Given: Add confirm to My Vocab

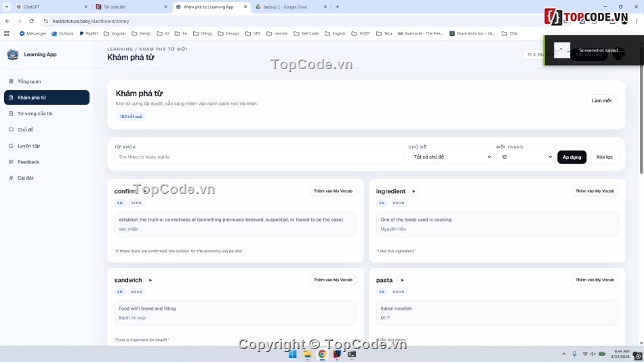Looking at the screenshot, I should [333, 191].
